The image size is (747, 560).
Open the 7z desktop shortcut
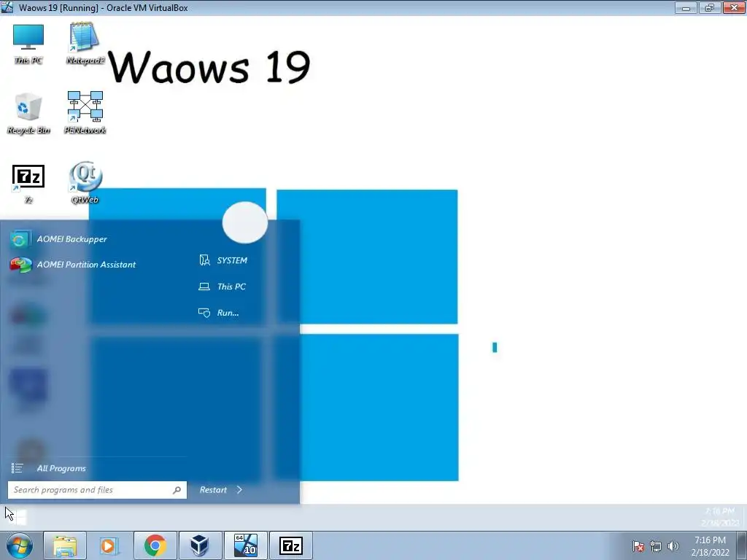coord(28,184)
